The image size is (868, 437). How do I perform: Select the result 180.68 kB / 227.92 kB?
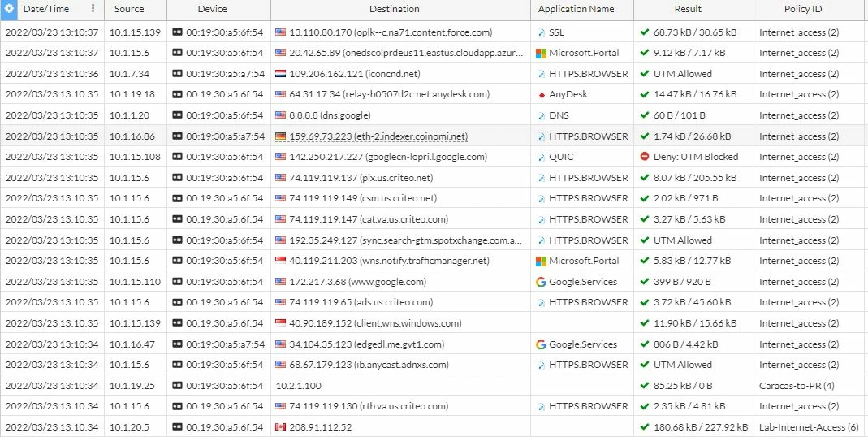pos(700,427)
